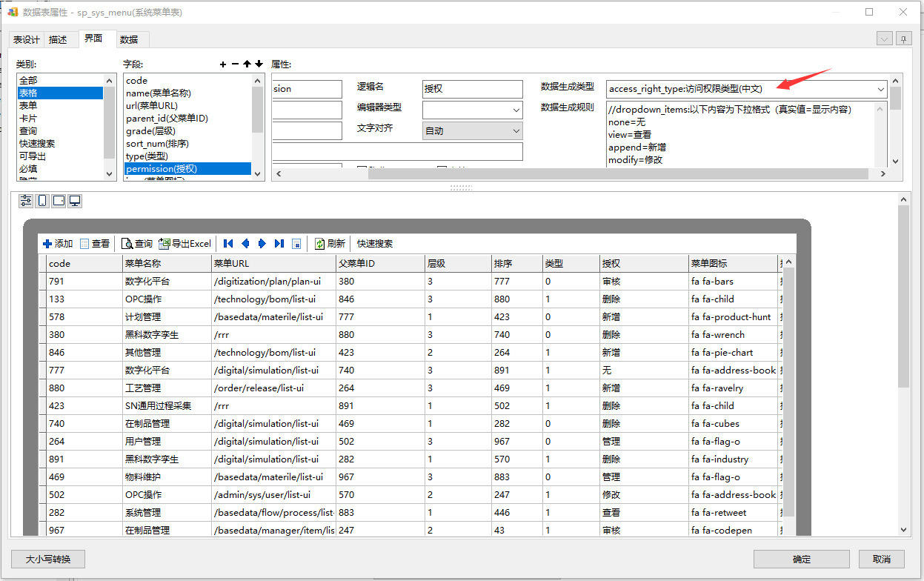Viewport: 924px width, 581px height.
Task: Select 可导出 in the 类别 list
Action: point(60,156)
